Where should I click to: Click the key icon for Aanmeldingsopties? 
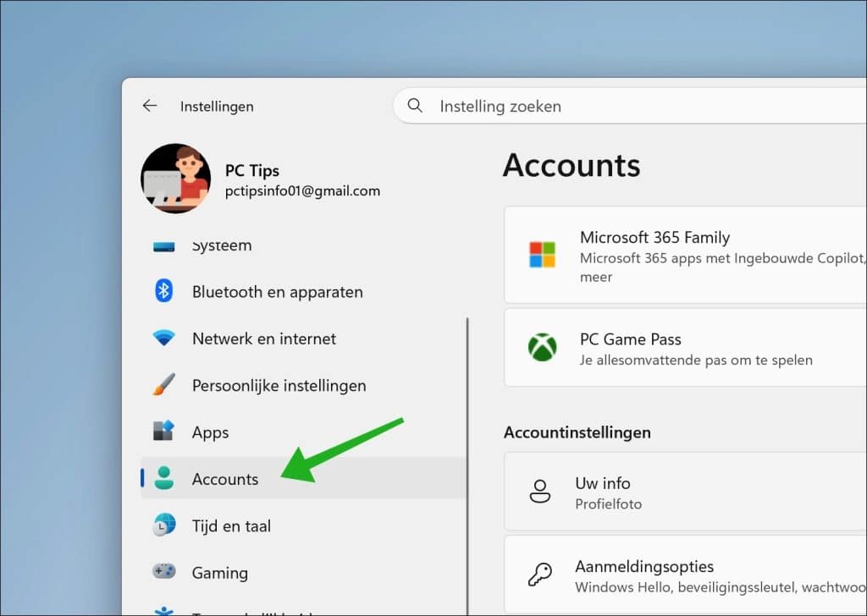[x=539, y=575]
